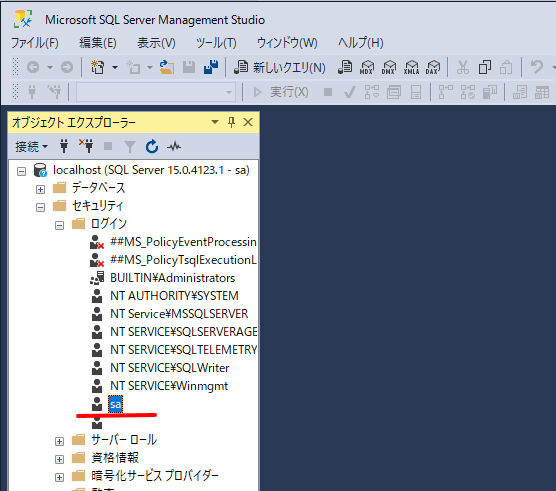This screenshot has height=491, width=556.
Task: Click the save floppy disk icon
Action: coord(189,67)
